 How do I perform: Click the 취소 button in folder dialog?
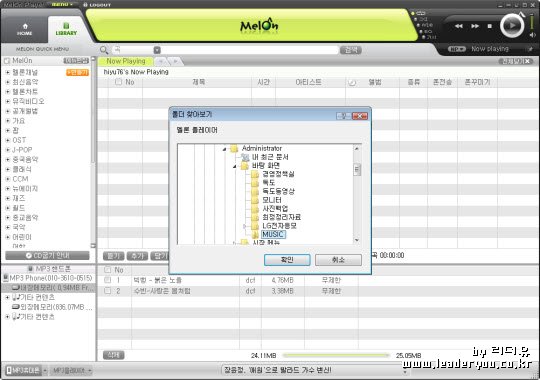click(338, 260)
